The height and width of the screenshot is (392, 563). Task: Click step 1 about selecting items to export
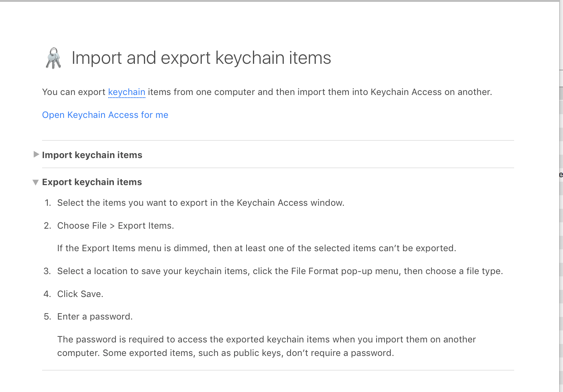201,202
